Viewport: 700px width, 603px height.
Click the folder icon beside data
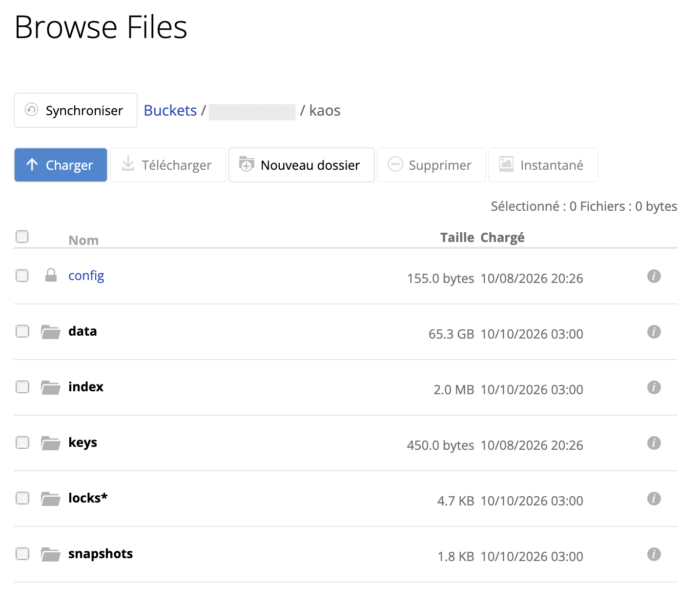(51, 332)
